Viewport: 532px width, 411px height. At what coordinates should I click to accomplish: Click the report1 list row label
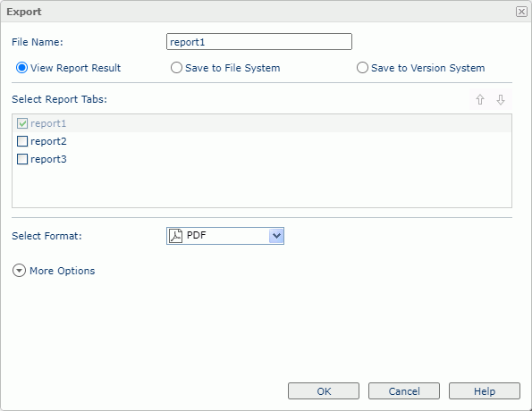pos(48,123)
